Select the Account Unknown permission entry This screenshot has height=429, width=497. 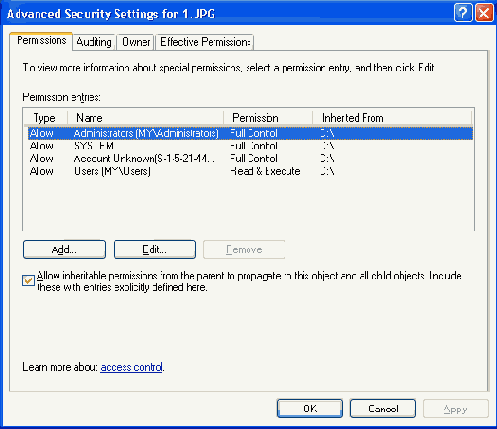pos(250,159)
